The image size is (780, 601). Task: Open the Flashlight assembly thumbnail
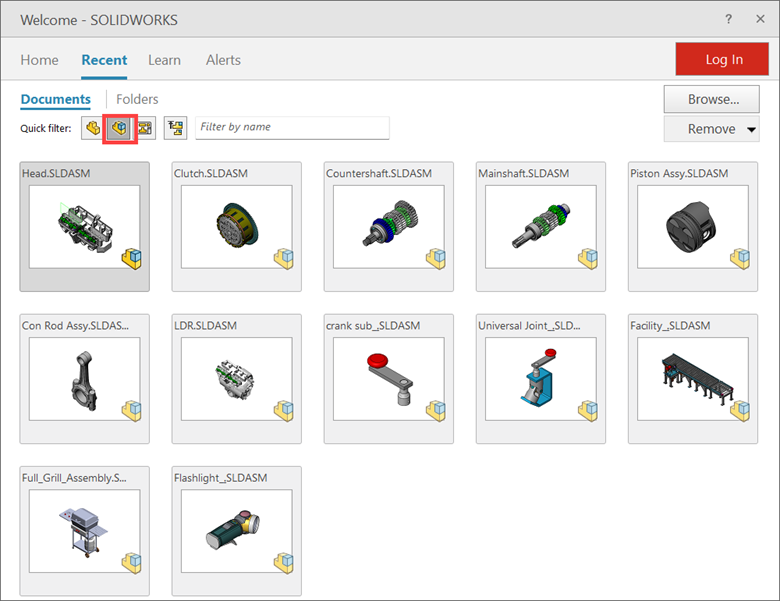tap(237, 531)
